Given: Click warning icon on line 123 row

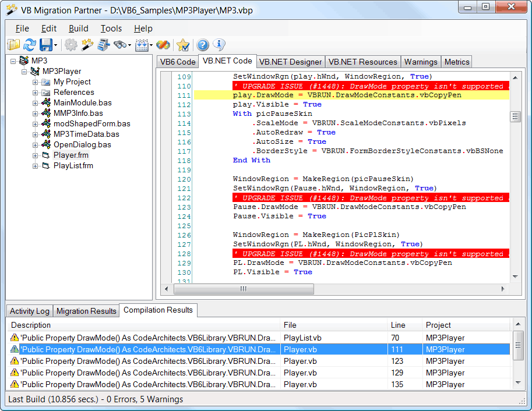Looking at the screenshot, I should point(14,361).
